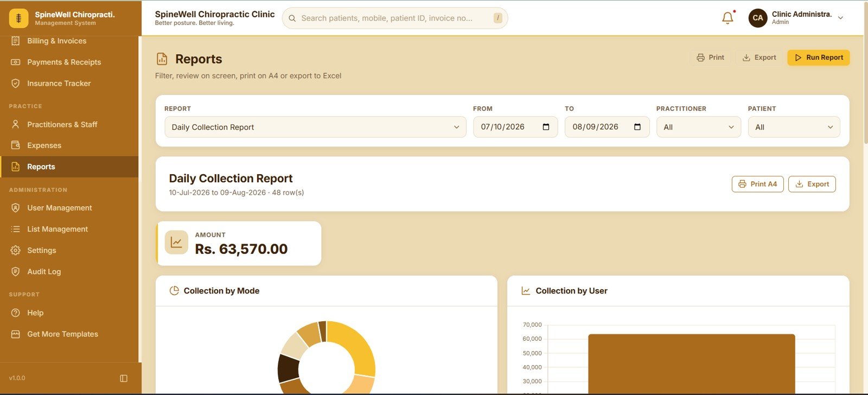Viewport: 868px width, 395px height.
Task: Open the Patient filter dropdown
Action: pos(794,127)
